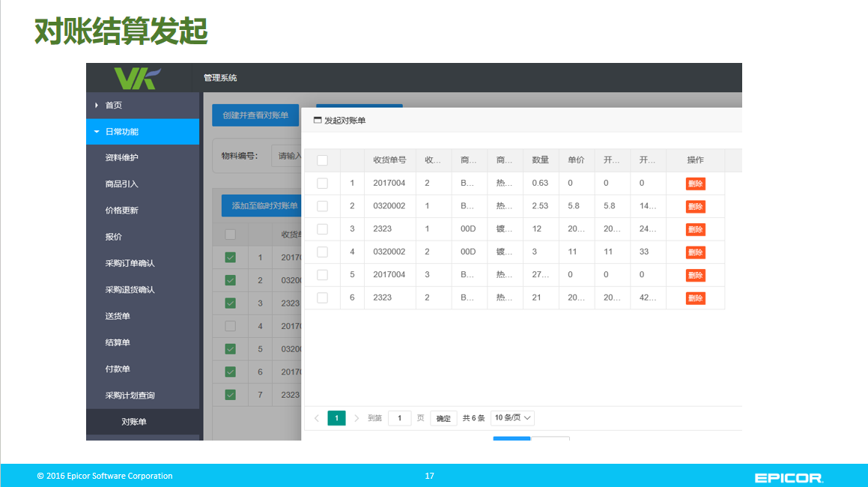The width and height of the screenshot is (868, 487).
Task: Click the page number input field
Action: point(400,418)
